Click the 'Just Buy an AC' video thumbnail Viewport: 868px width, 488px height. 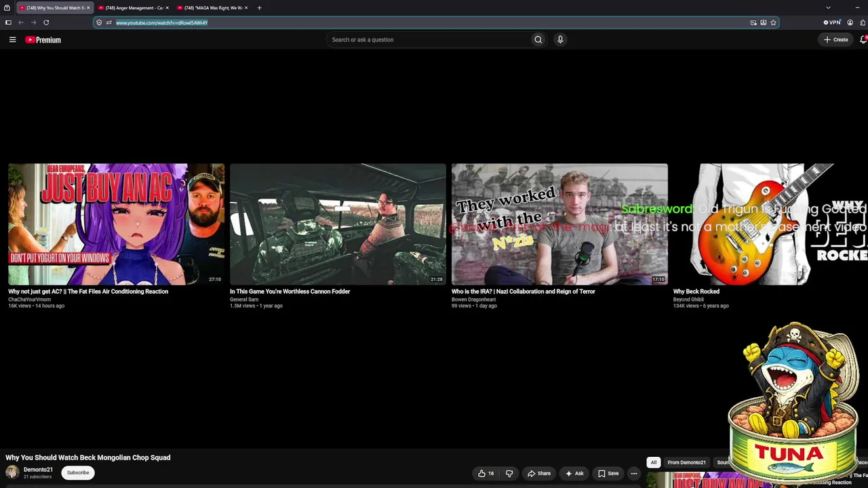116,224
